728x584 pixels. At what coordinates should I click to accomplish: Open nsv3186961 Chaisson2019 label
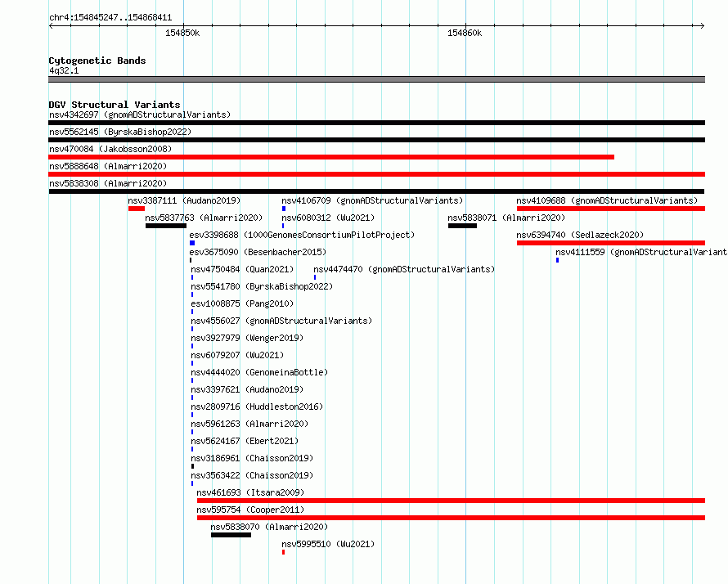coord(252,458)
